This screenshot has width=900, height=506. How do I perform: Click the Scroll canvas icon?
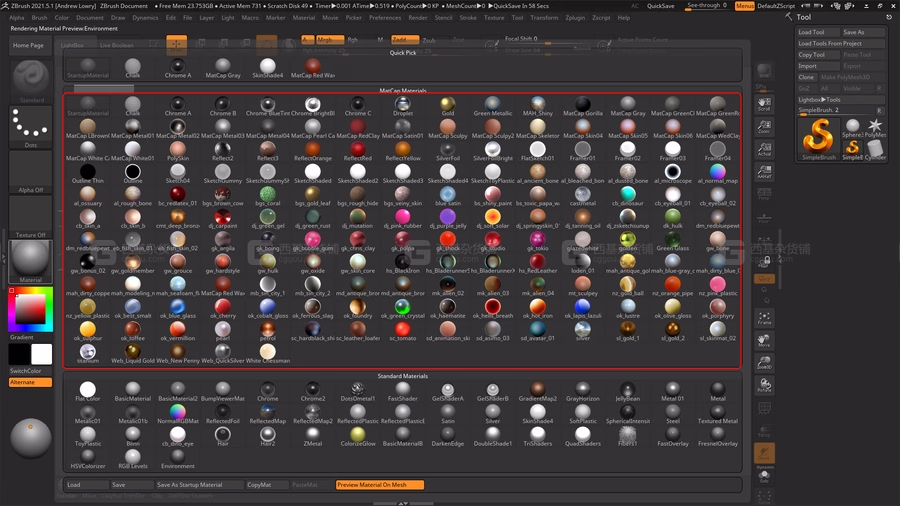[x=764, y=104]
